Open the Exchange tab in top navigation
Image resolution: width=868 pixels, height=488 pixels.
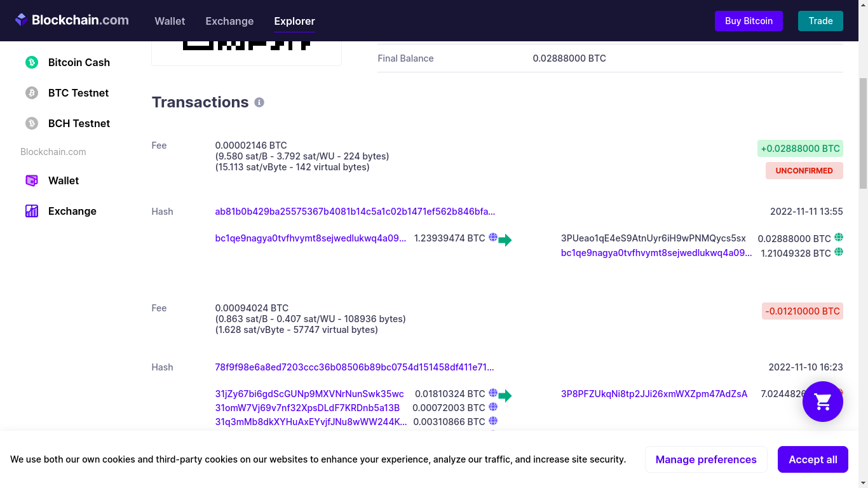(229, 21)
